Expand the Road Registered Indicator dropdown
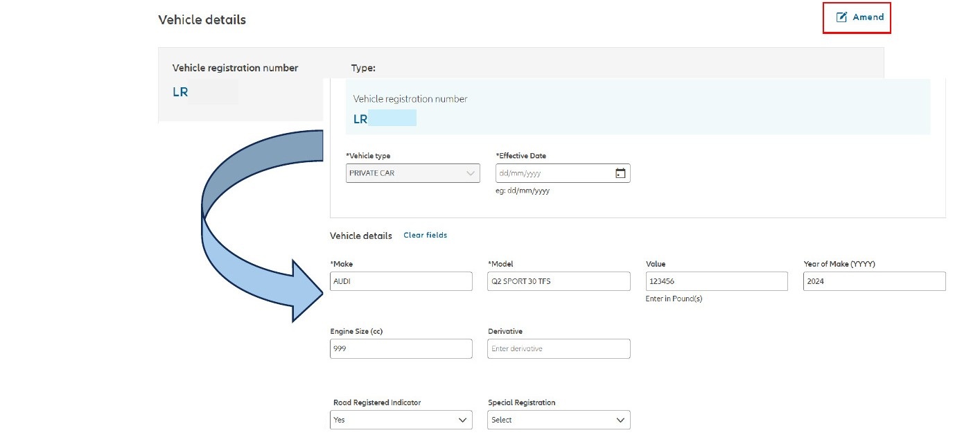The height and width of the screenshot is (444, 980). [x=401, y=420]
